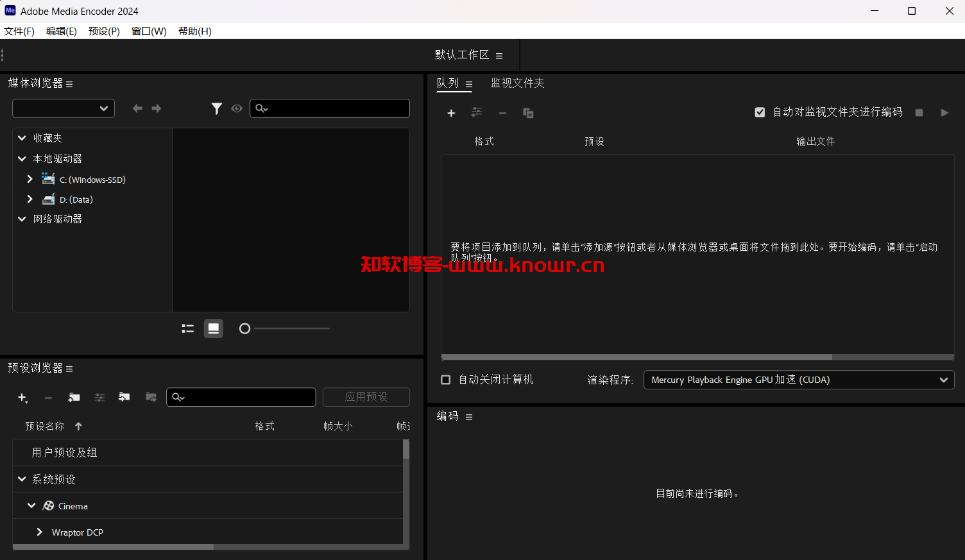
Task: Click the 帧大小 column header
Action: 338,426
